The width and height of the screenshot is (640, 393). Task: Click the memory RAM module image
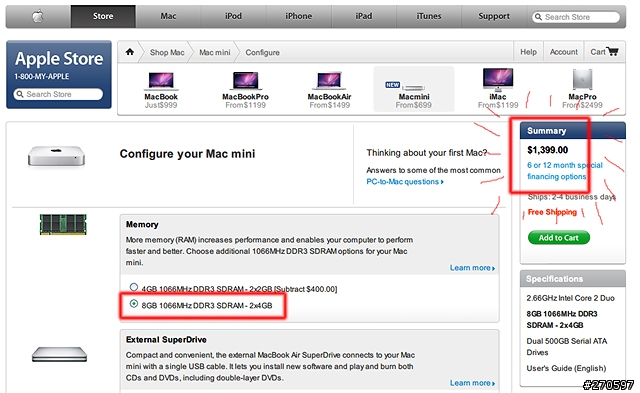tap(63, 224)
